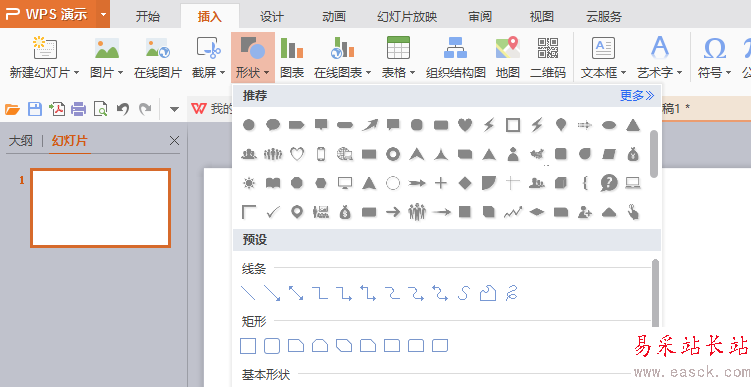Select slide 1 thumbnail

point(101,208)
